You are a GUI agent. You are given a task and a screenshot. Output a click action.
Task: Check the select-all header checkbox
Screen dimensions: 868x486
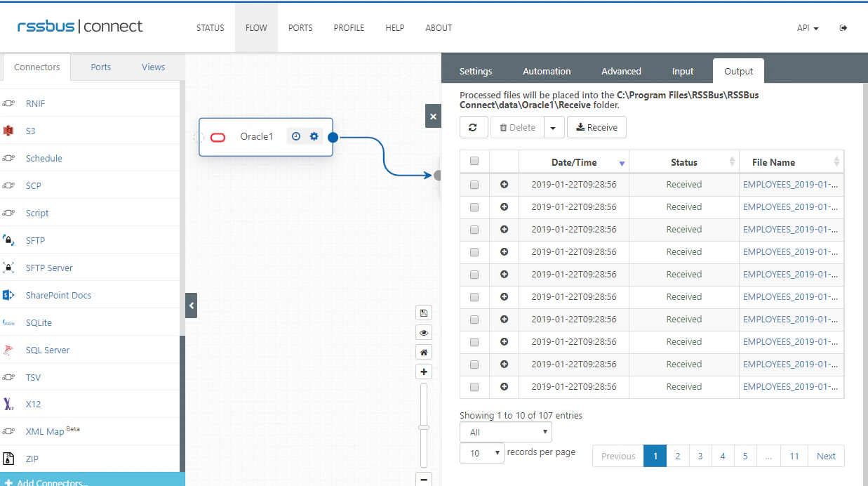point(474,162)
